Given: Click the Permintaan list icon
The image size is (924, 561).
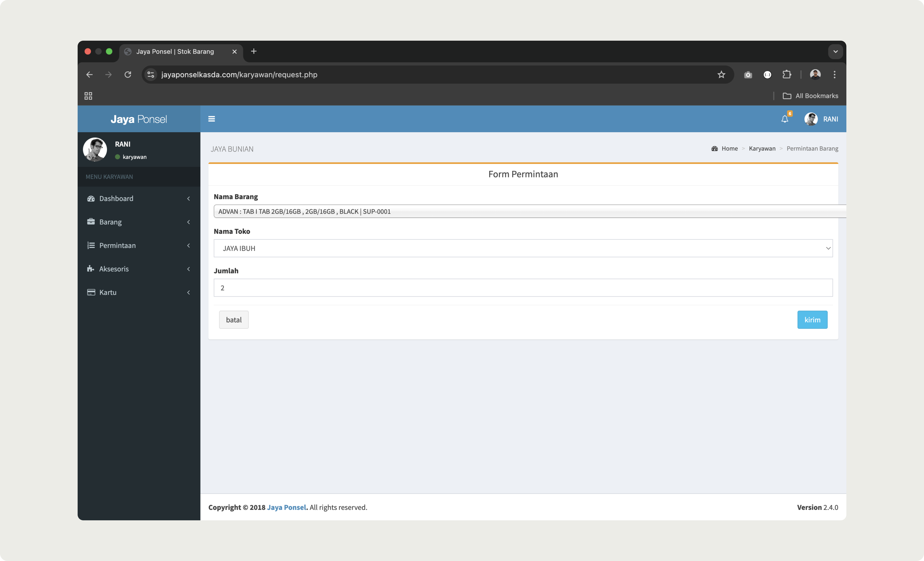Looking at the screenshot, I should click(91, 245).
